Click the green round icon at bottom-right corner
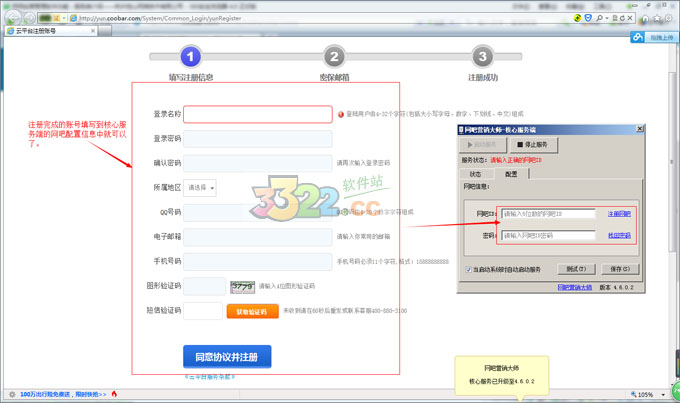Viewport: 680px width, 403px height. click(x=676, y=392)
